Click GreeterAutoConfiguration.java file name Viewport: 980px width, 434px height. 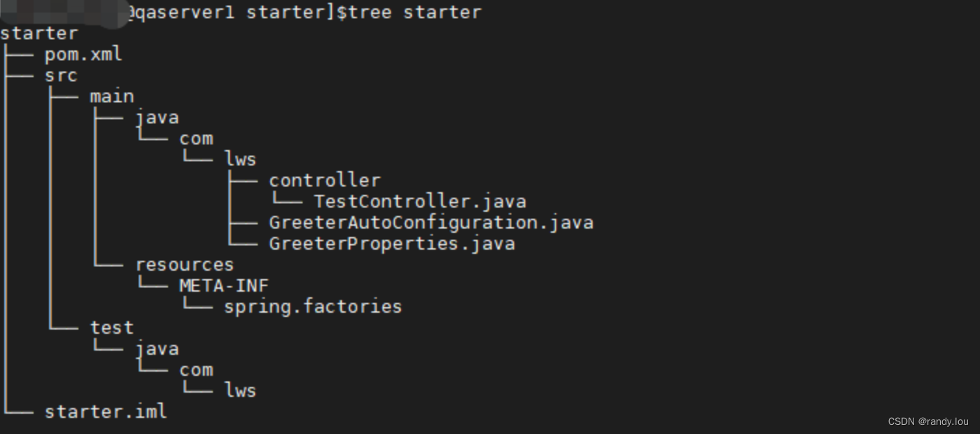(432, 222)
